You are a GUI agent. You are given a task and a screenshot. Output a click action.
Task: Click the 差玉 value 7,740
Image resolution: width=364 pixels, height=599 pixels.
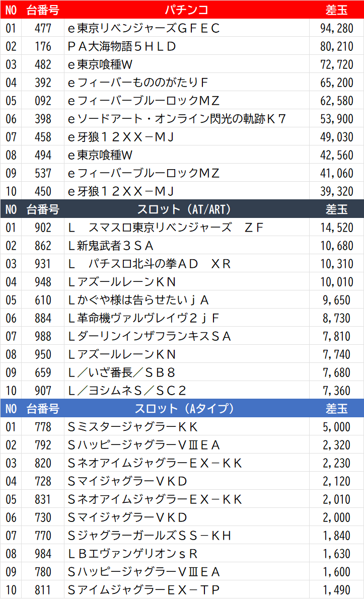(336, 354)
